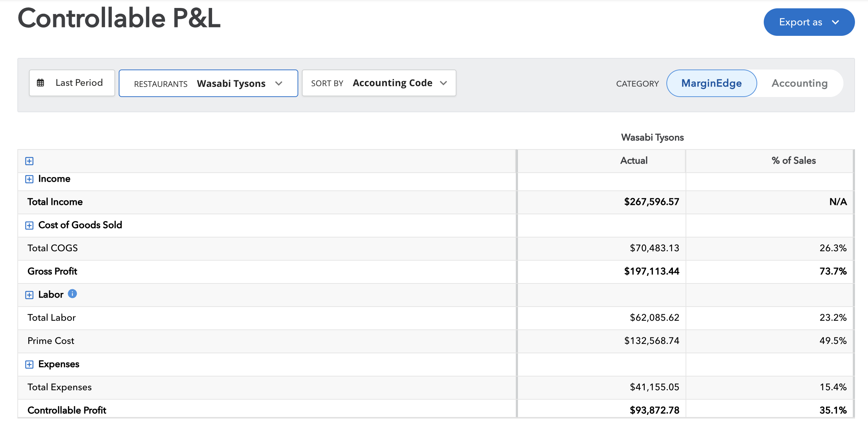The image size is (868, 425).
Task: Click the Controllable Profit row label
Action: 67,411
